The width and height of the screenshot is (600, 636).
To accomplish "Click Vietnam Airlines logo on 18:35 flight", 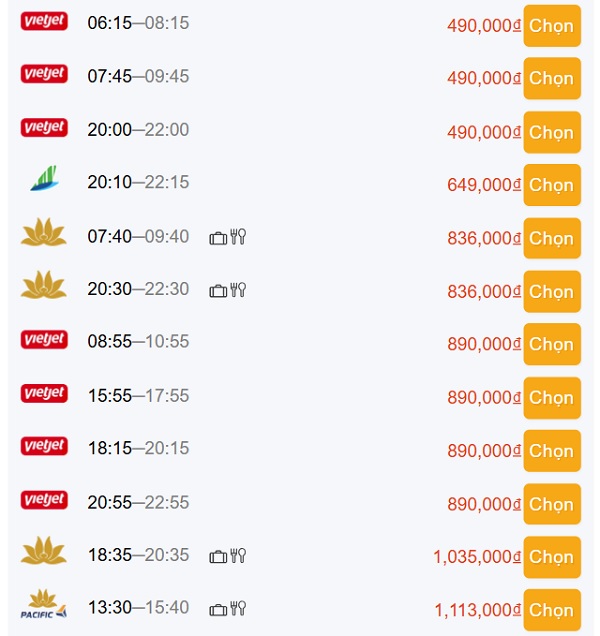I will pos(44,552).
